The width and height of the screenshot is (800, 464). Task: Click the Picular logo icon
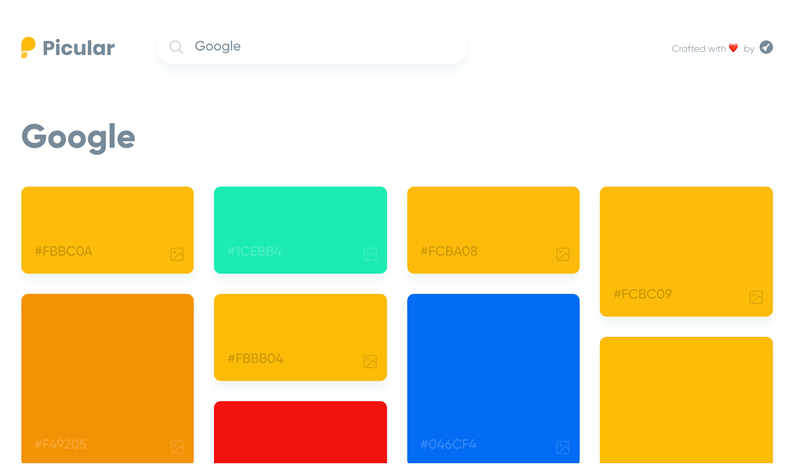tap(28, 47)
